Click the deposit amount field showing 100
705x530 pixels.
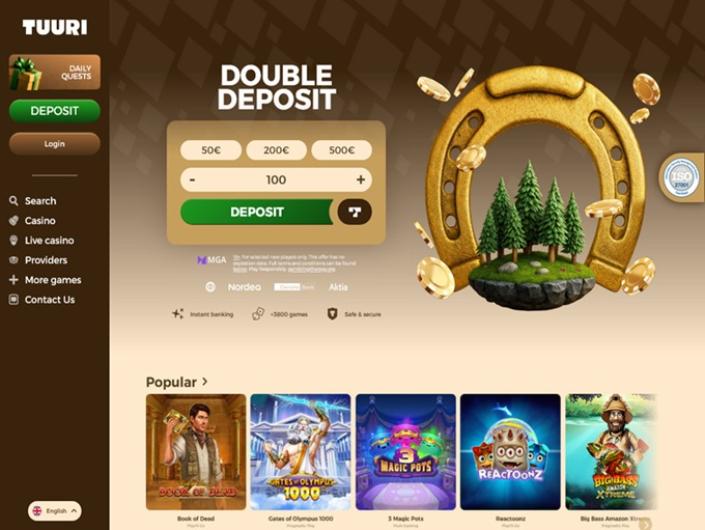(276, 180)
